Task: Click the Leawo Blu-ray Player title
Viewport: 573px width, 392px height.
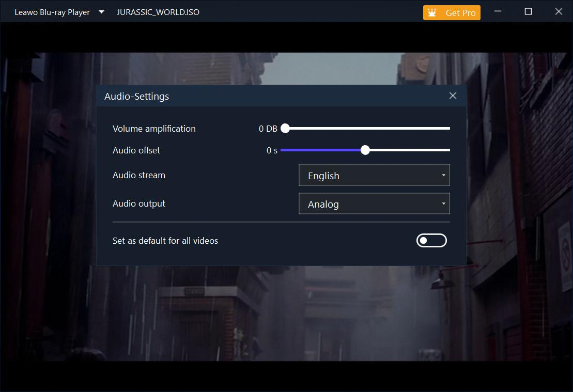Action: tap(52, 12)
